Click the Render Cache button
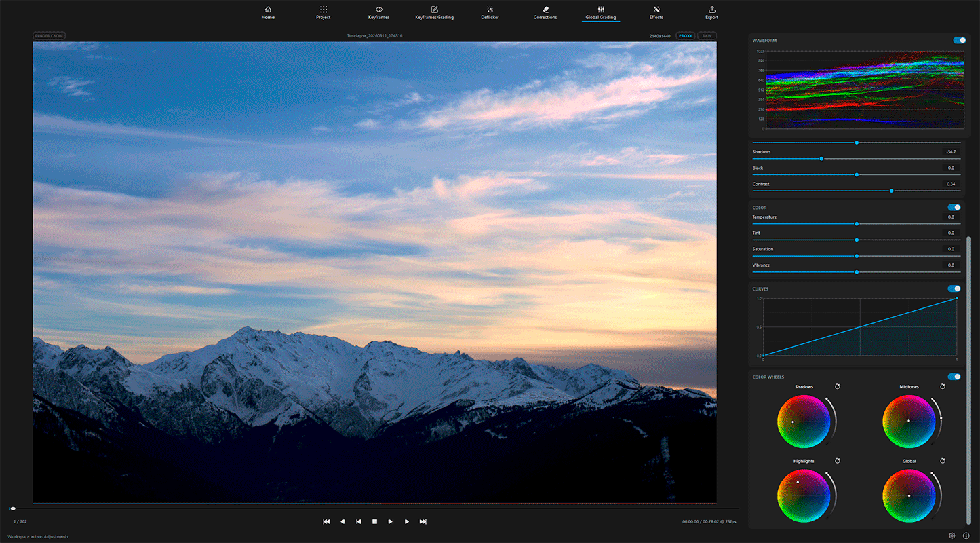The image size is (980, 543). pyautogui.click(x=49, y=36)
